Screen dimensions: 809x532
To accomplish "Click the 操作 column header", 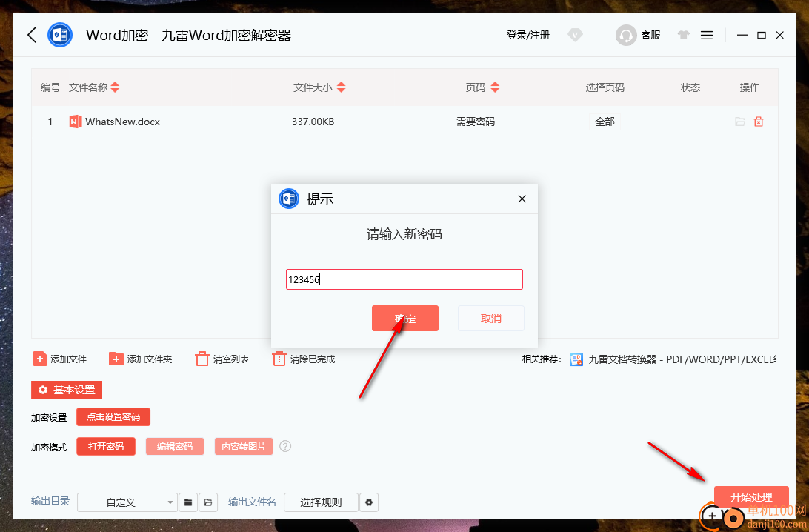I will click(x=749, y=87).
